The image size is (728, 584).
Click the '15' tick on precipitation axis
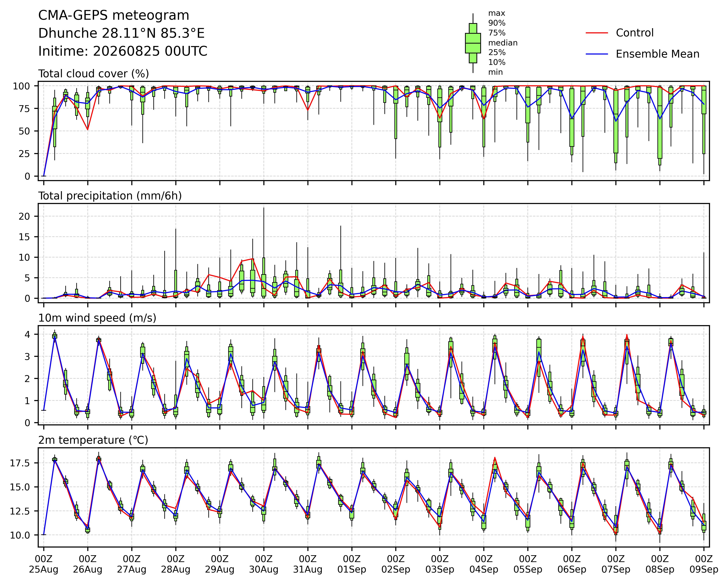(24, 237)
